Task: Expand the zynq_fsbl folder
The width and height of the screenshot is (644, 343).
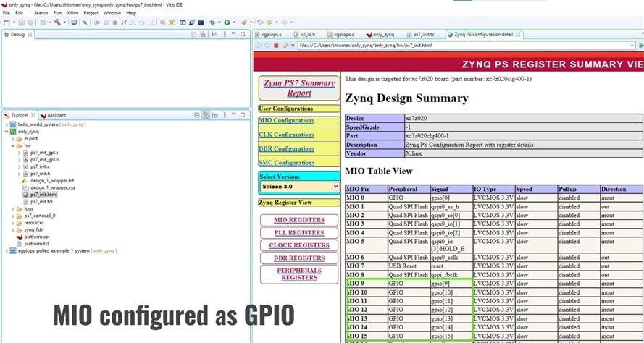Action: [x=13, y=230]
